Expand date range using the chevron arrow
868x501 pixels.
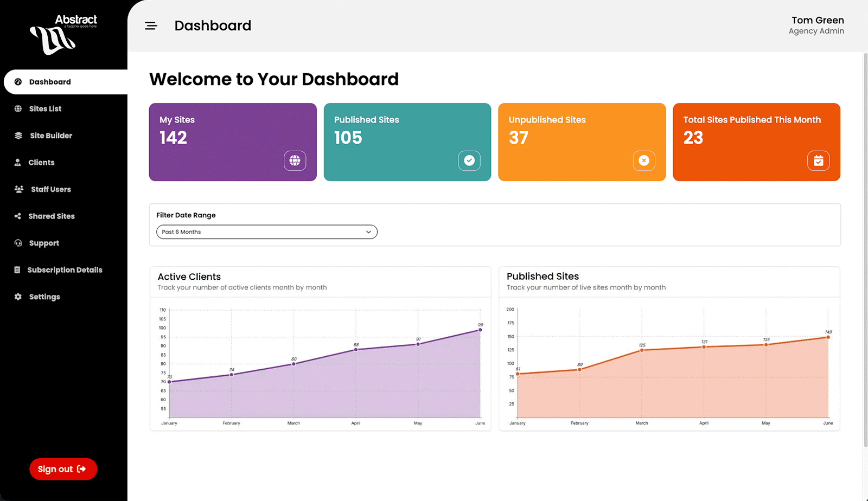[368, 232]
